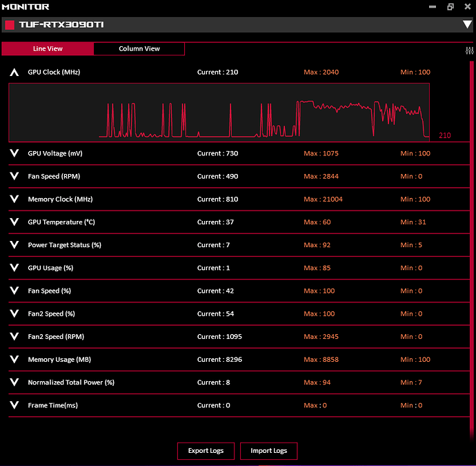Expand the Memory Usage (MB) row
Image resolution: width=476 pixels, height=466 pixels.
(x=14, y=360)
